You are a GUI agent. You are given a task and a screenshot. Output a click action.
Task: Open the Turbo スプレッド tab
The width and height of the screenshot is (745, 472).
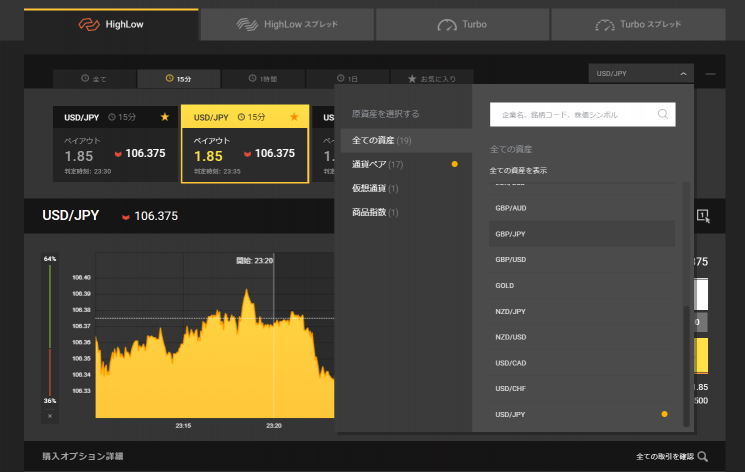(x=638, y=24)
